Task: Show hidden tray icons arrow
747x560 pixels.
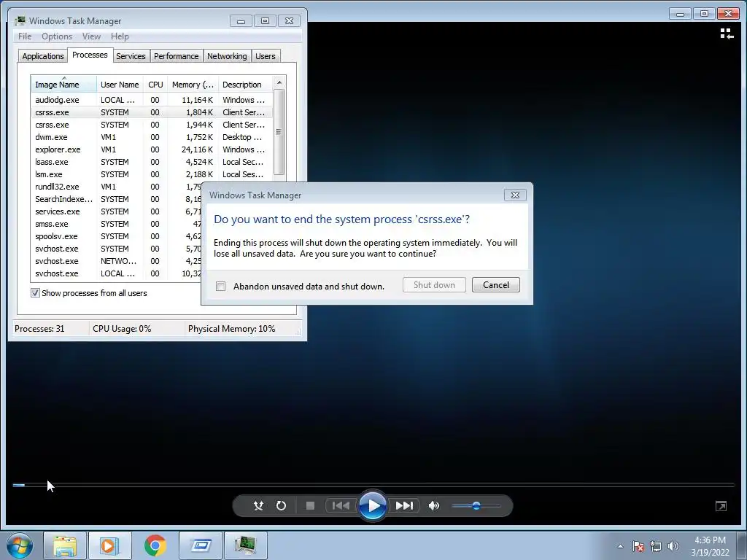Action: click(620, 546)
